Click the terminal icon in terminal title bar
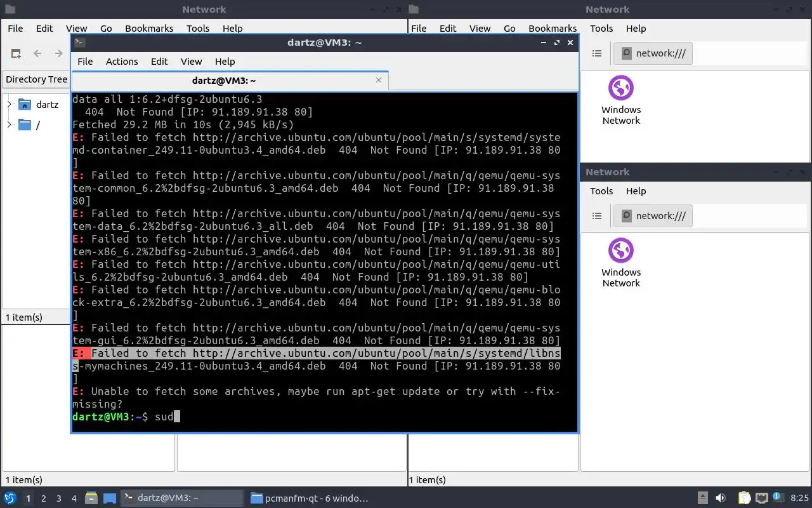 point(79,43)
